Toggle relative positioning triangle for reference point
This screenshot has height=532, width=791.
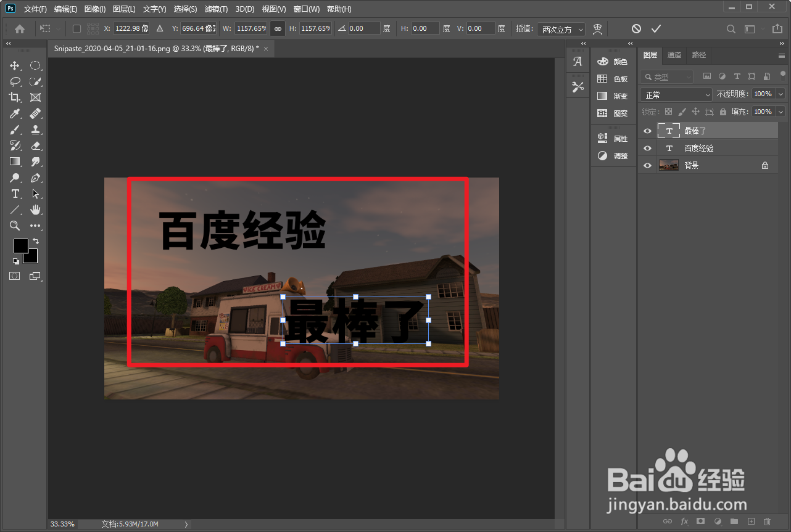(x=160, y=29)
